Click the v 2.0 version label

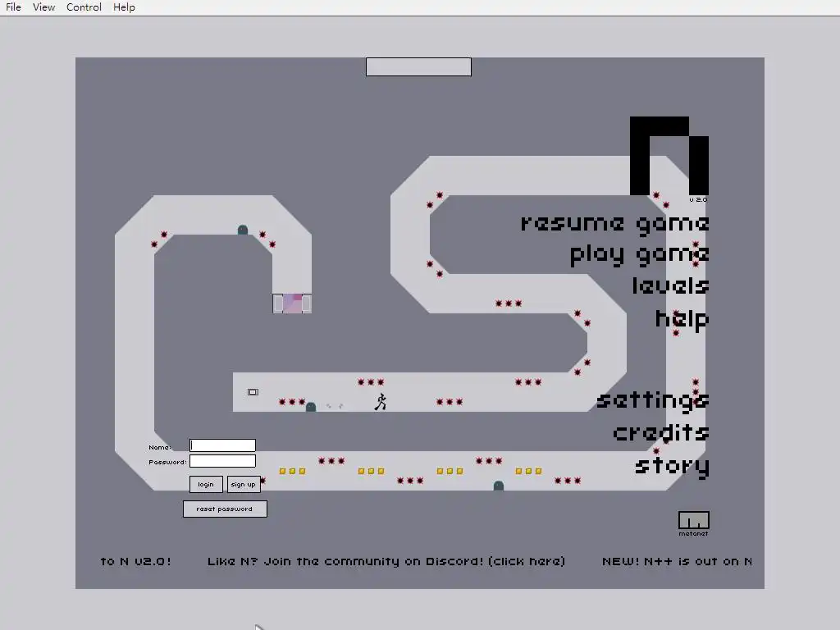coord(698,200)
